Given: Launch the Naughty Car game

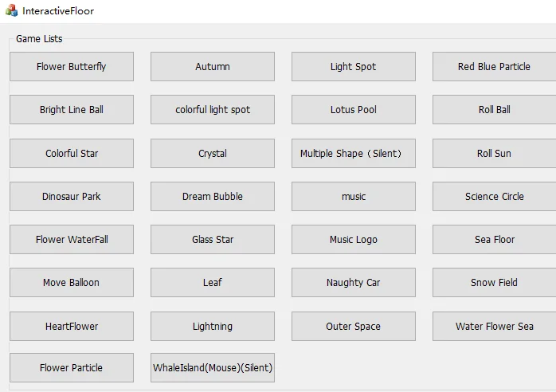Looking at the screenshot, I should (x=353, y=283).
